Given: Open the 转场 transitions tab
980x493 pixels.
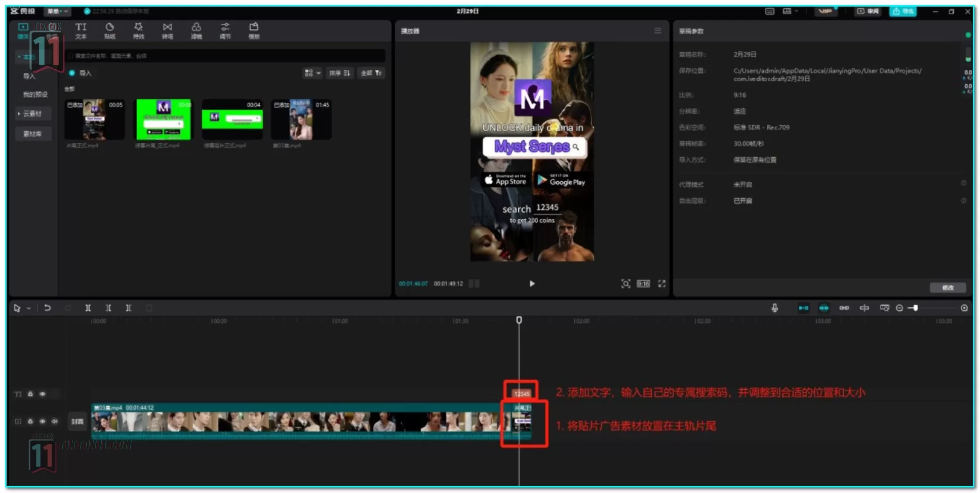Looking at the screenshot, I should [167, 30].
